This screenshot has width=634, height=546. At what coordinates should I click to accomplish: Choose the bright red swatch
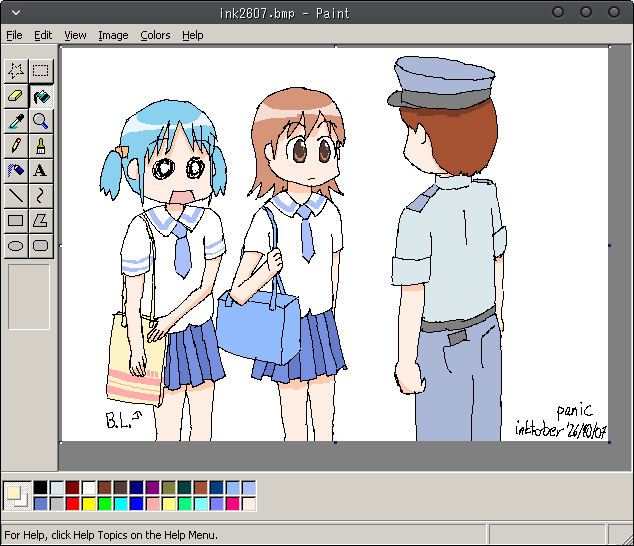73,504
